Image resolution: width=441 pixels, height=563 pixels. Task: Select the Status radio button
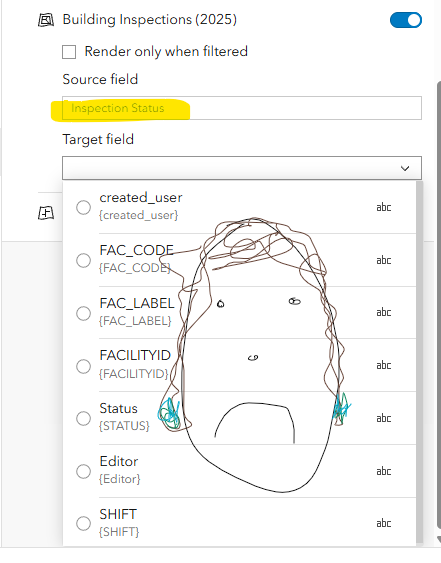[x=83, y=418]
